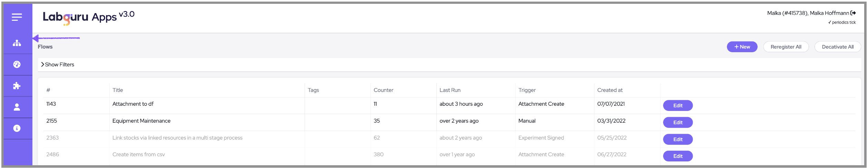This screenshot has width=868, height=168.
Task: Edit the Create items from csv flow
Action: pos(678,156)
